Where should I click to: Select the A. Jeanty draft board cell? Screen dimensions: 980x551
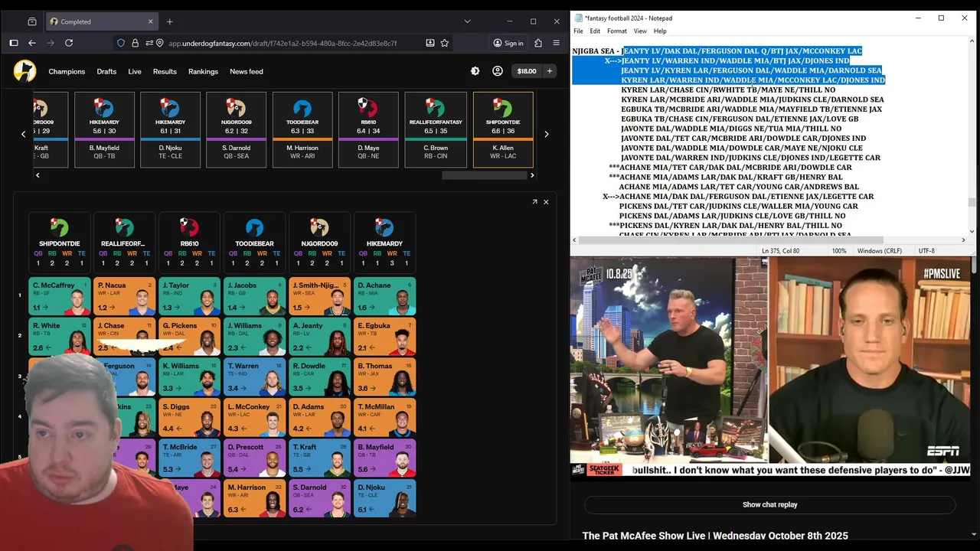(x=319, y=337)
